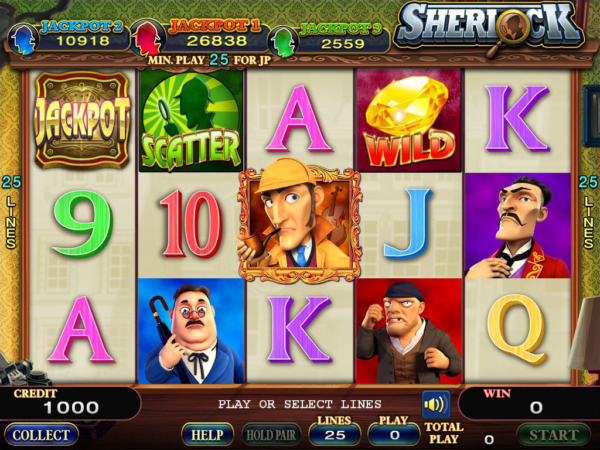This screenshot has height=450, width=600.
Task: Click the Credit display showing 1000
Action: pos(70,403)
